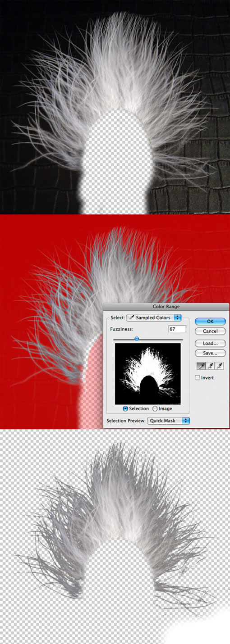Viewport: 230px width, 644px height.
Task: Click Cancel in Color Range dialog
Action: coord(210,331)
